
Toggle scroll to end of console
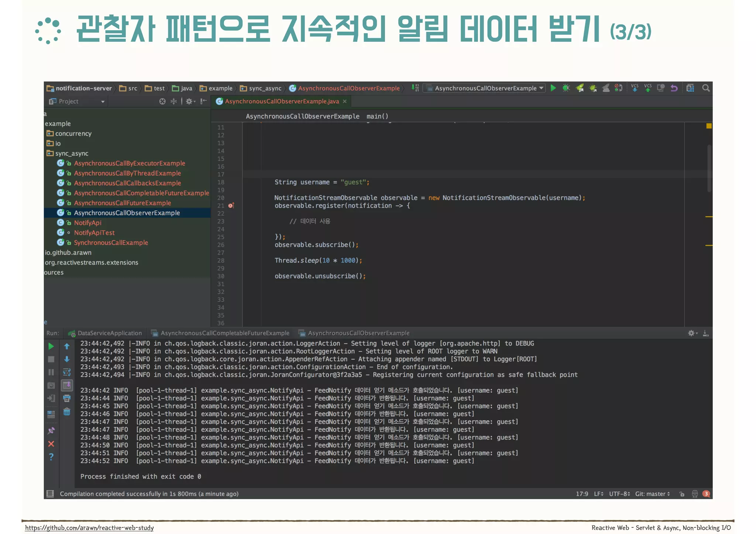[67, 385]
